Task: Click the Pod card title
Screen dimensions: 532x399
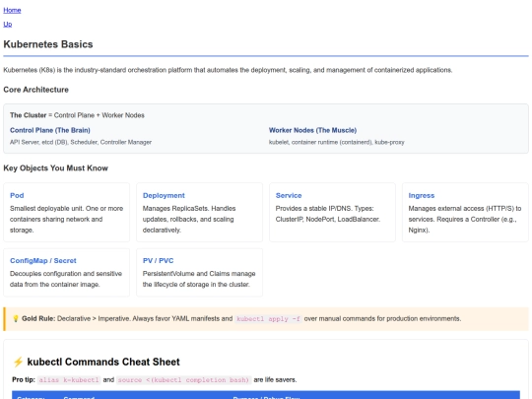Action: coord(17,195)
